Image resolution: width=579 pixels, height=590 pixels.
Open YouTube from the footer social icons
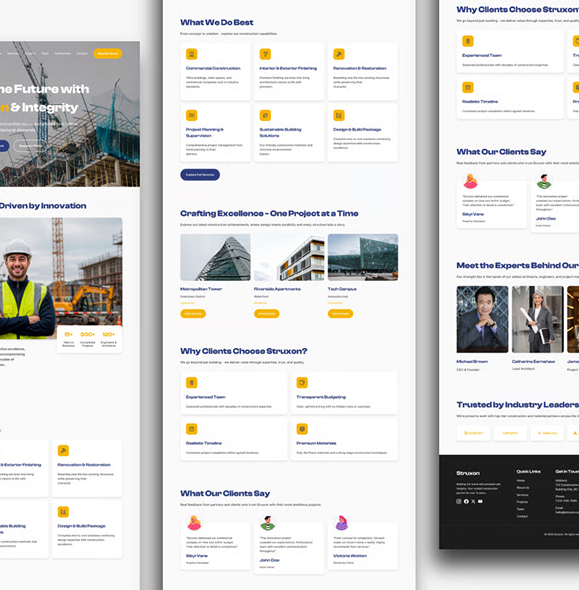[480, 501]
